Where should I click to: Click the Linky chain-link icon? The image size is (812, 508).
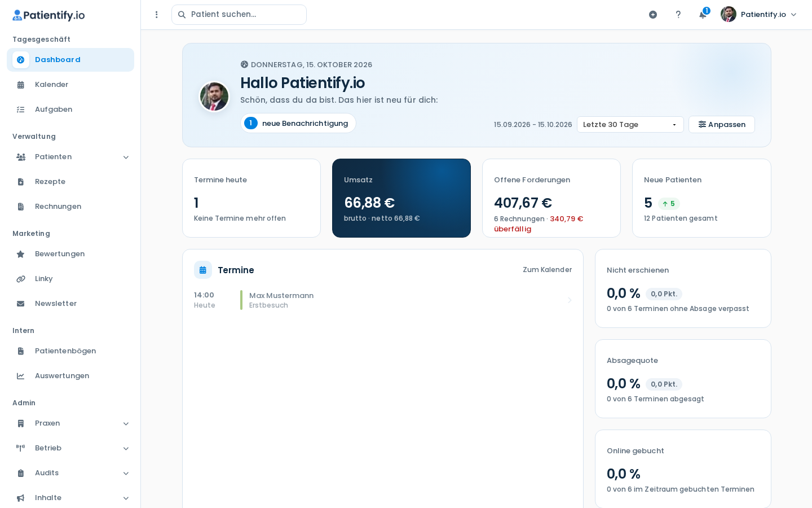tap(21, 279)
